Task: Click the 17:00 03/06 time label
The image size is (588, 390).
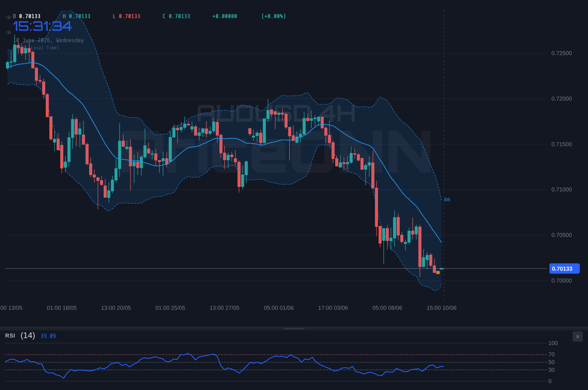Action: point(333,308)
